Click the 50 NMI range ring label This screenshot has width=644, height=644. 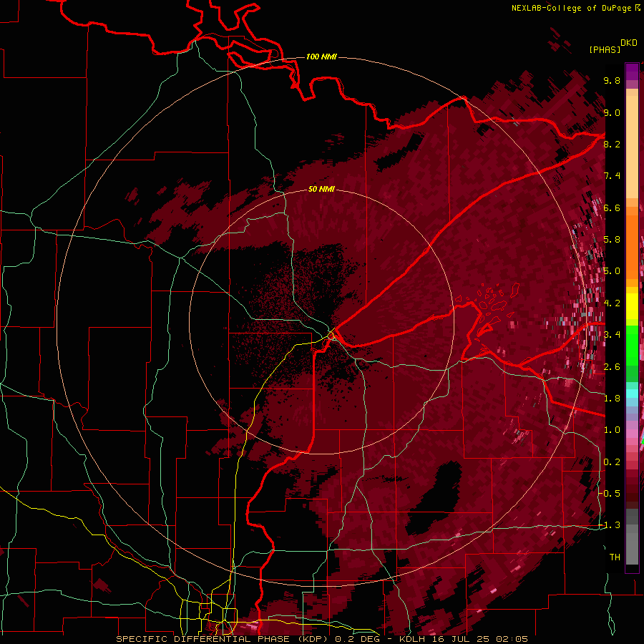point(321,189)
